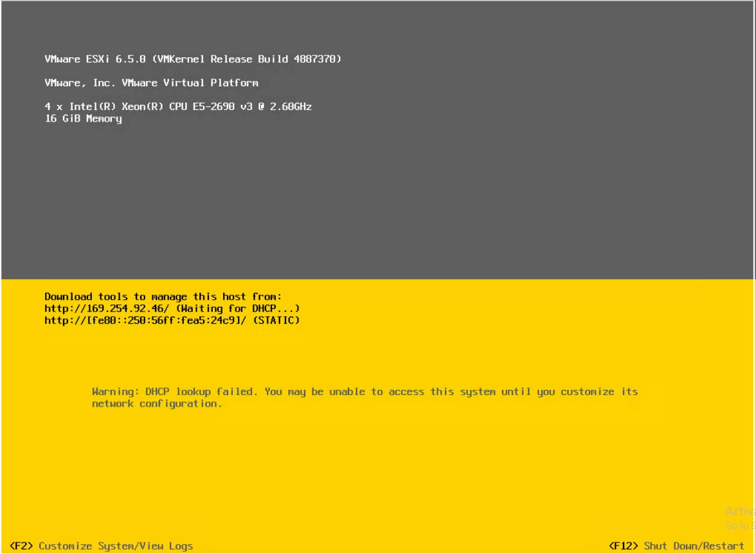The width and height of the screenshot is (756, 554).
Task: Click the 16 GiB Memory text
Action: click(83, 118)
